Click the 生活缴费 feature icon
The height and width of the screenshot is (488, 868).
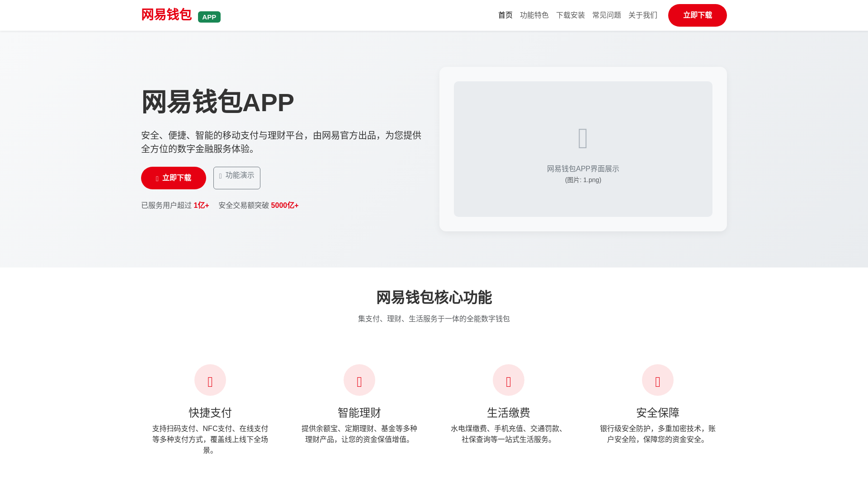click(509, 380)
